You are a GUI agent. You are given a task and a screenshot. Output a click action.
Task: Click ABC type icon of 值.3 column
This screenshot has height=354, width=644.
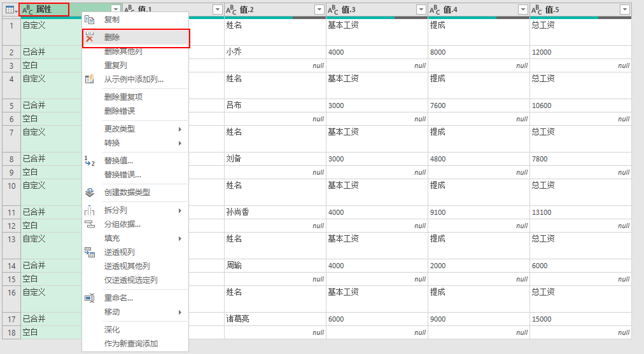coord(333,10)
